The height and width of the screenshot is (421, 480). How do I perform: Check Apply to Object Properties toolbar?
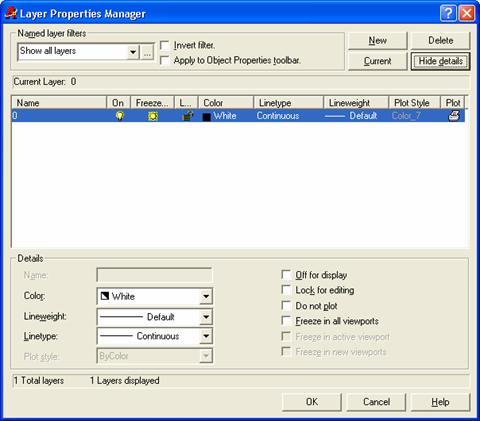pos(165,61)
